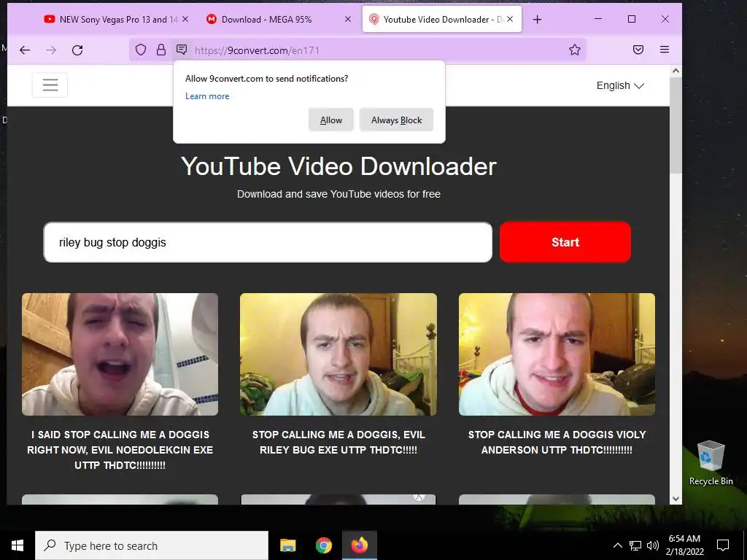Open the EVIL RILEY BUG EXE video thumbnail
Viewport: 747px width, 560px height.
338,354
